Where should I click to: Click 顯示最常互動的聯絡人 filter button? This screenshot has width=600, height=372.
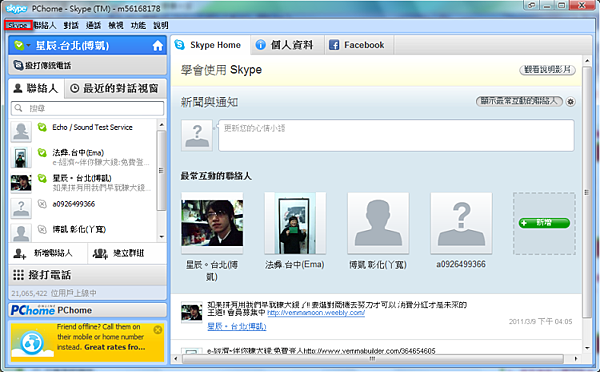(519, 101)
